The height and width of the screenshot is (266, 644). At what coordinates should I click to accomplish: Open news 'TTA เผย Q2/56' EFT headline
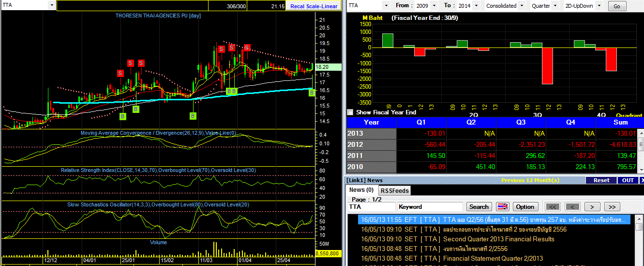(x=494, y=219)
